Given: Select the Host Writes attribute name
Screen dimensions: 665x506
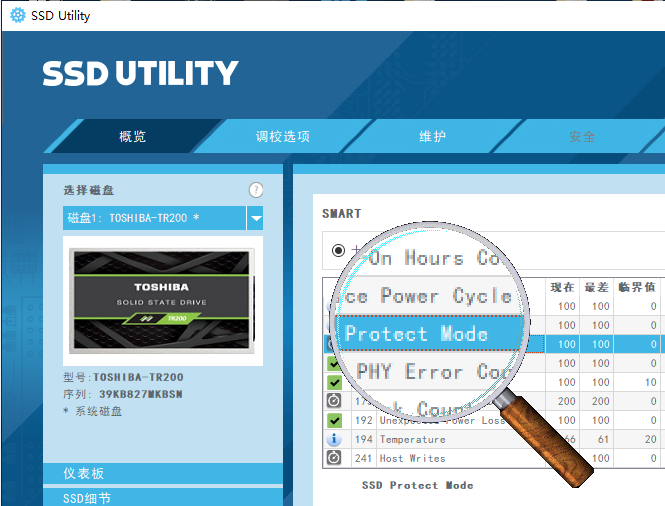Looking at the screenshot, I should pos(413,458).
